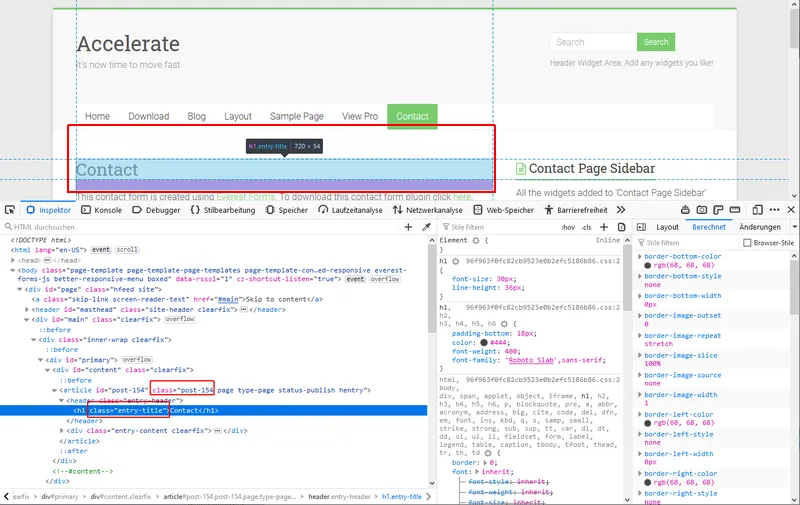800x505 pixels.
Task: Expand the header#masthead node
Action: coord(27,310)
